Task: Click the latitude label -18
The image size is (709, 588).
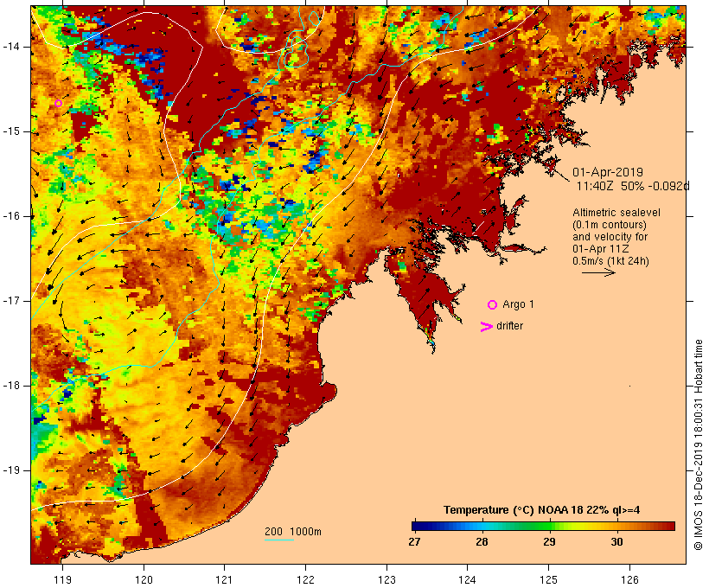Action: click(11, 386)
